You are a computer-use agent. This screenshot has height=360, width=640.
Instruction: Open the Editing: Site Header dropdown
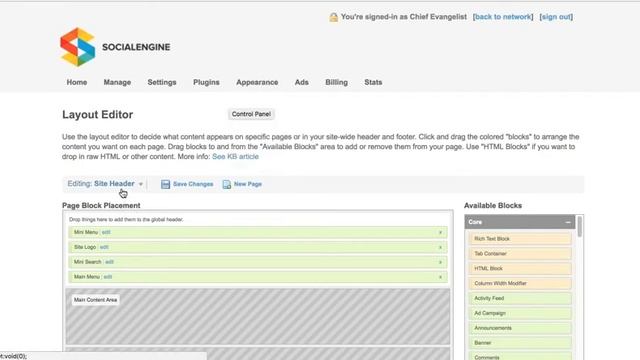click(105, 184)
